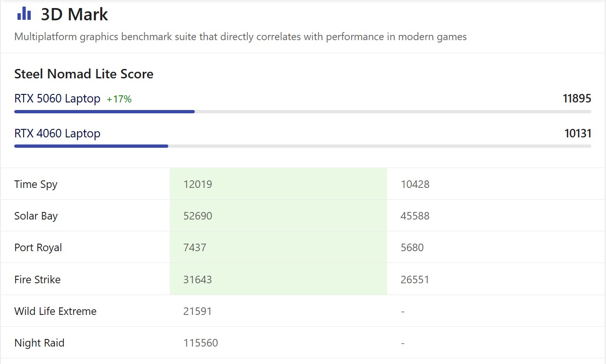Screen dimensions: 606x364
Task: Select the RTX 4060 Laptop label
Action: click(57, 134)
